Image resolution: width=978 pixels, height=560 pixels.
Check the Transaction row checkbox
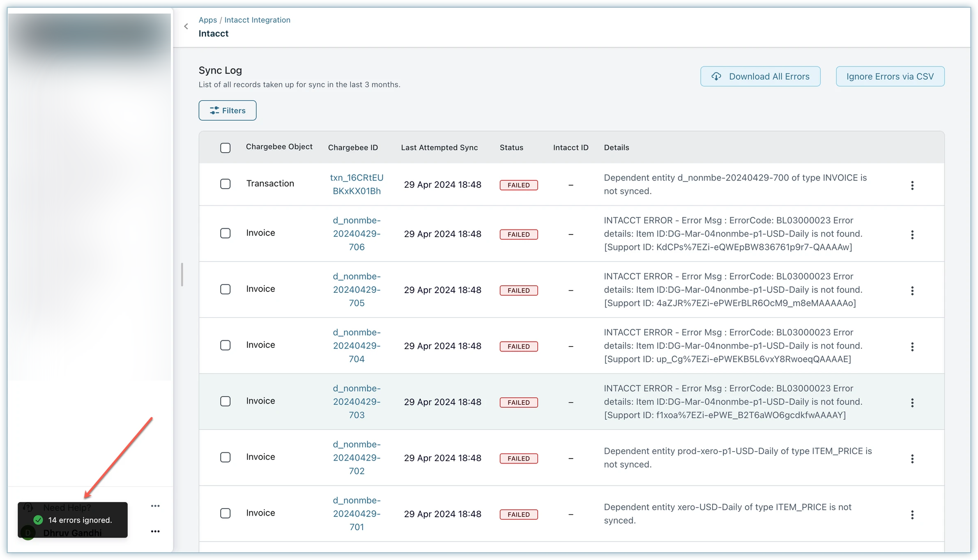click(225, 184)
